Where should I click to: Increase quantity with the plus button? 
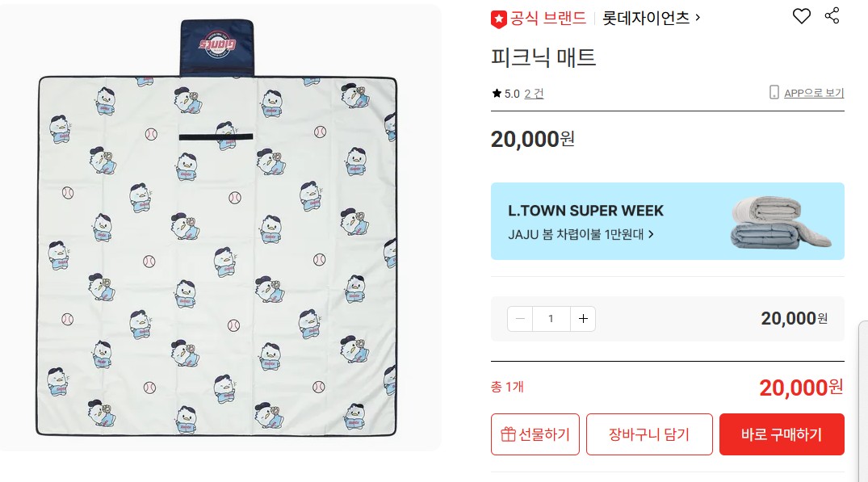pos(583,319)
